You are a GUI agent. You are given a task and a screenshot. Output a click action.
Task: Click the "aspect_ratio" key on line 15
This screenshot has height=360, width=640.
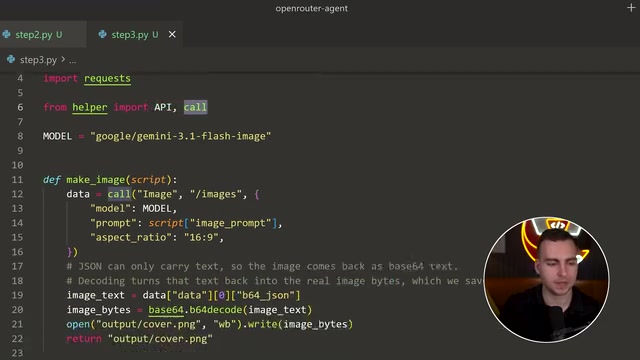(x=133, y=238)
